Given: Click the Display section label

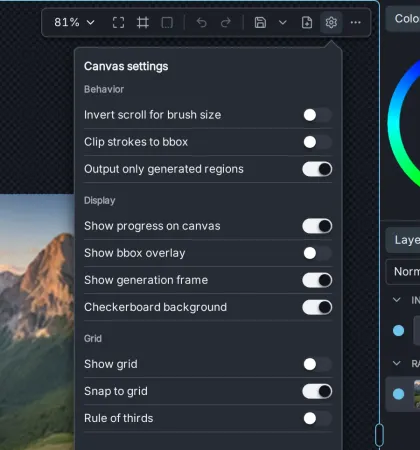Looking at the screenshot, I should point(100,200).
